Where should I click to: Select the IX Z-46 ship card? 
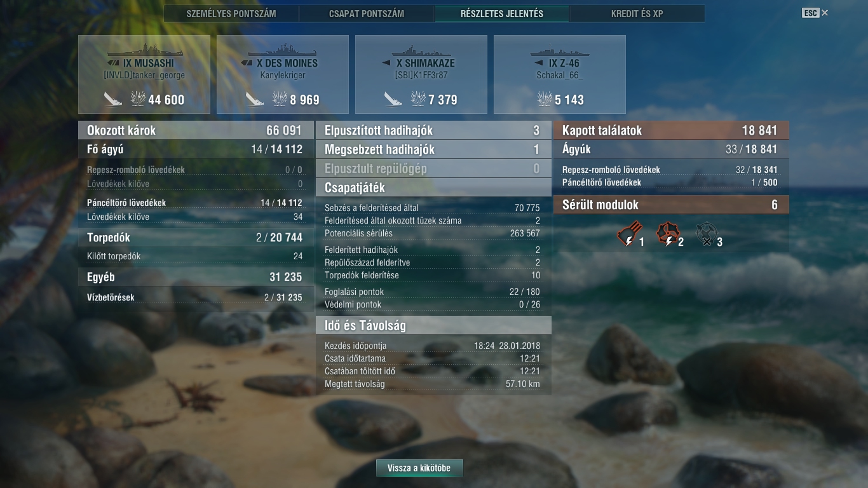(560, 74)
